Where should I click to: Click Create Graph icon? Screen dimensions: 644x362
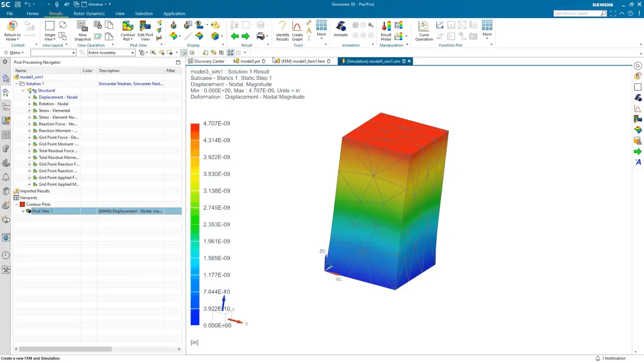coord(297,26)
